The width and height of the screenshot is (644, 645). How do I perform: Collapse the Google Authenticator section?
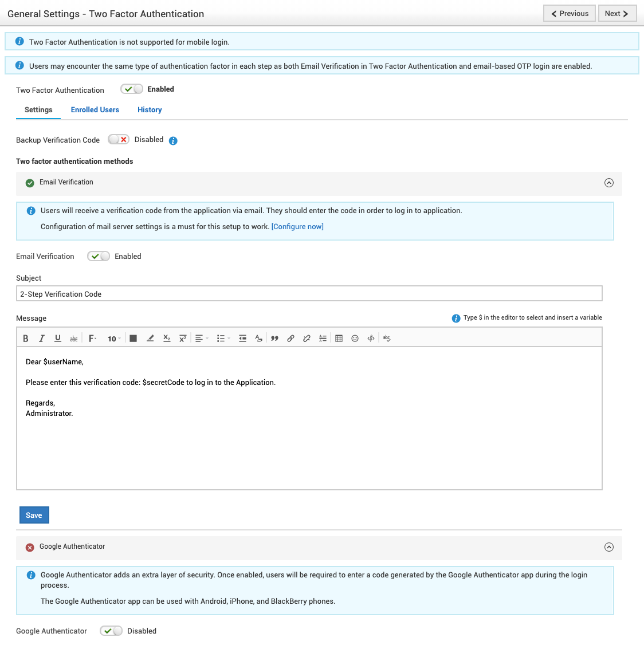(609, 547)
